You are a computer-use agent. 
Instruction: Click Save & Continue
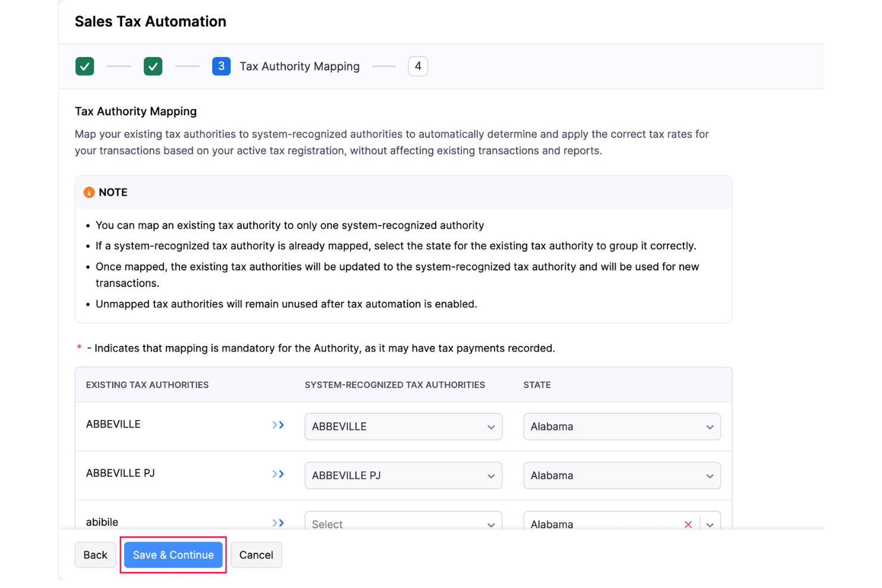[173, 555]
